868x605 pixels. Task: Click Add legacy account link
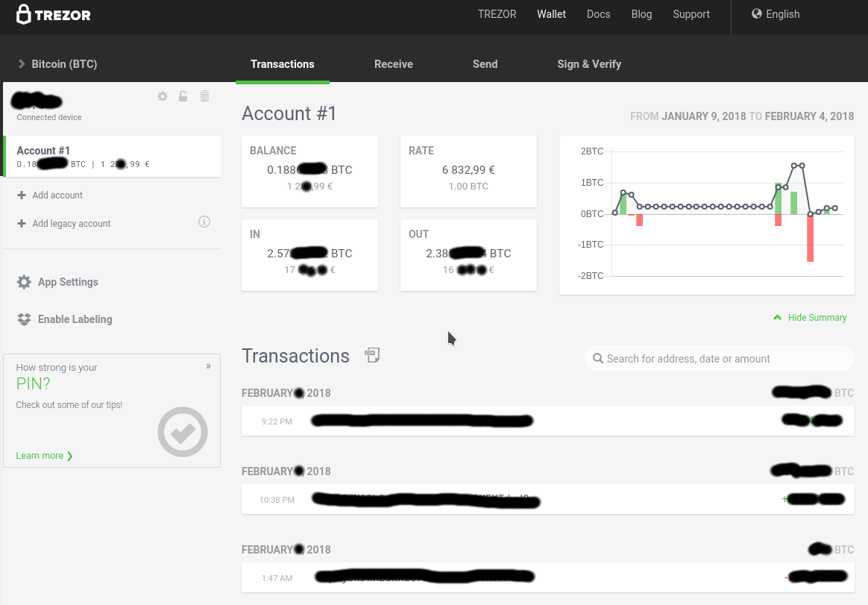pyautogui.click(x=72, y=223)
